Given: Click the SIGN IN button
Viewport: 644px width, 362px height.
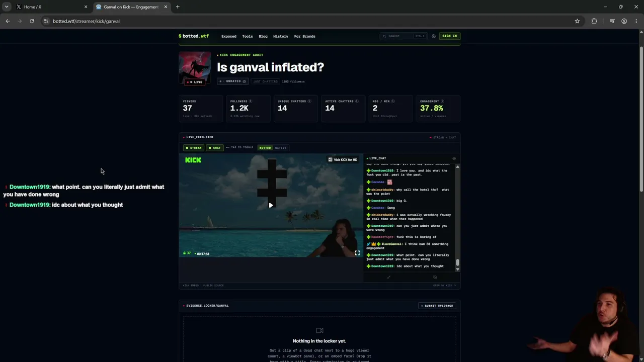Looking at the screenshot, I should [x=450, y=36].
